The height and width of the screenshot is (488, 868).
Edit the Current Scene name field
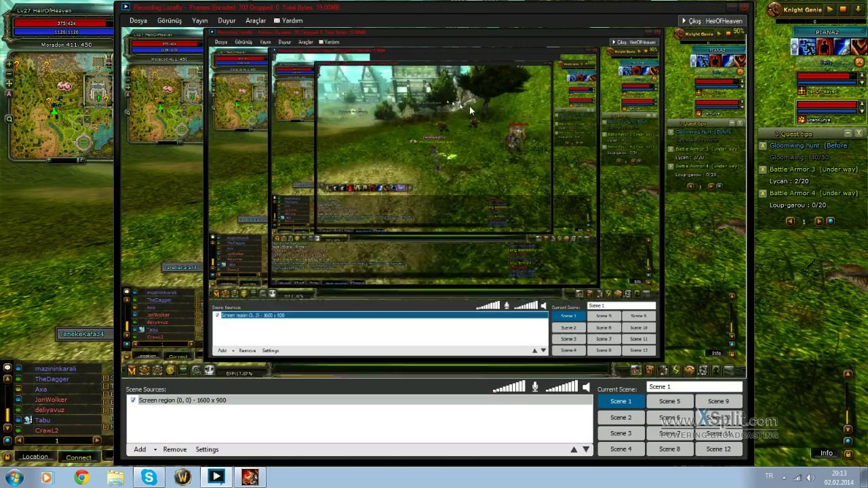(x=694, y=387)
